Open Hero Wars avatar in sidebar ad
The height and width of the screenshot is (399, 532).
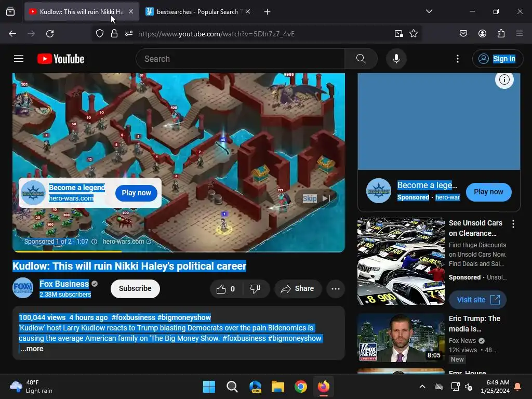pos(379,191)
